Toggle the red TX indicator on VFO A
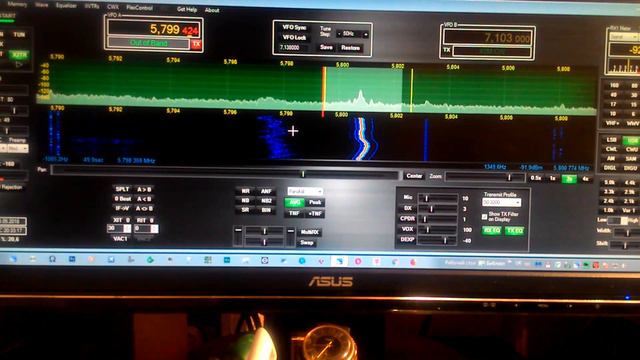 pos(196,44)
